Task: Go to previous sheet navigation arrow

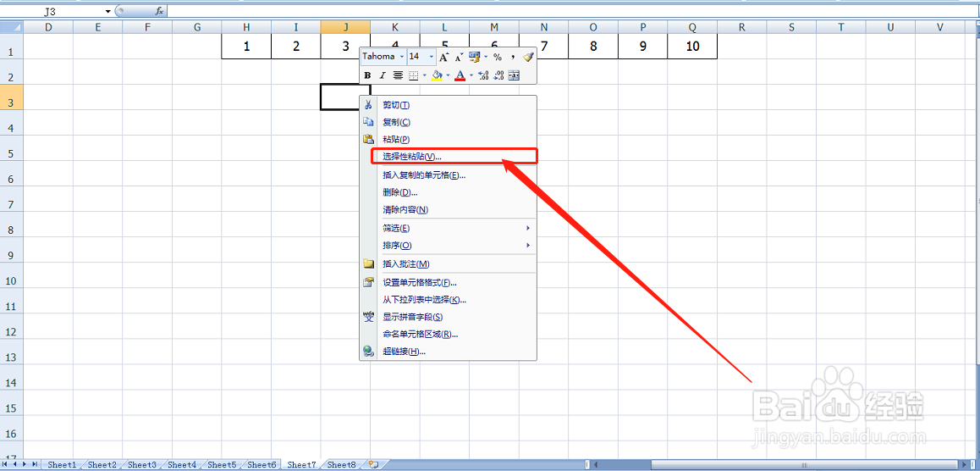Action: point(16,464)
